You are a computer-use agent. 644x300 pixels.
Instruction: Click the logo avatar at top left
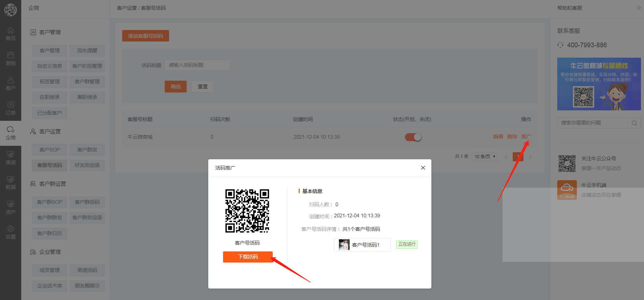pos(10,10)
